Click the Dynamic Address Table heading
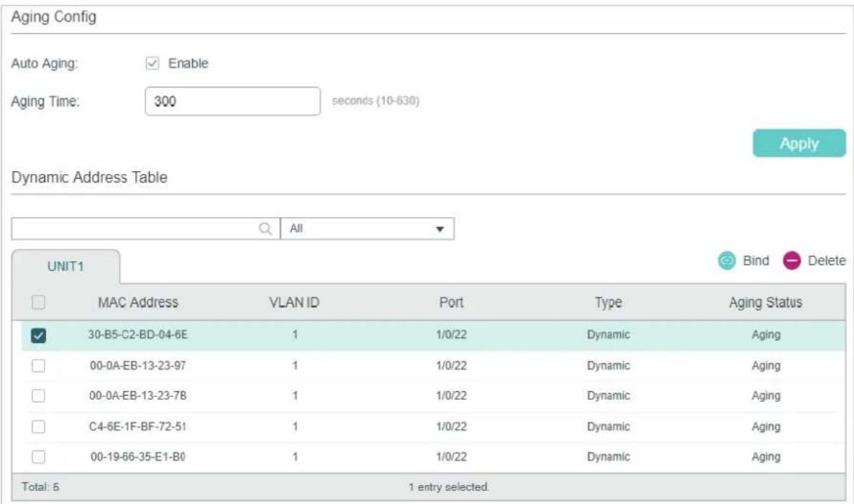 click(89, 178)
